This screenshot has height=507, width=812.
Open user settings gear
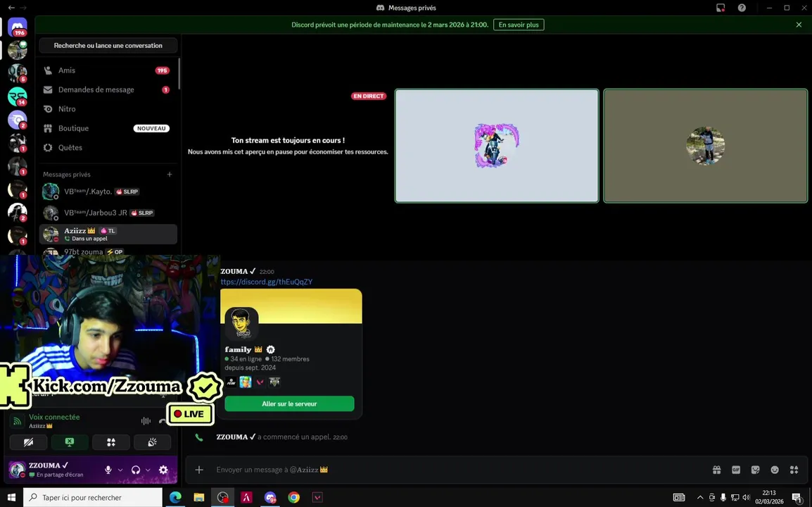163,470
